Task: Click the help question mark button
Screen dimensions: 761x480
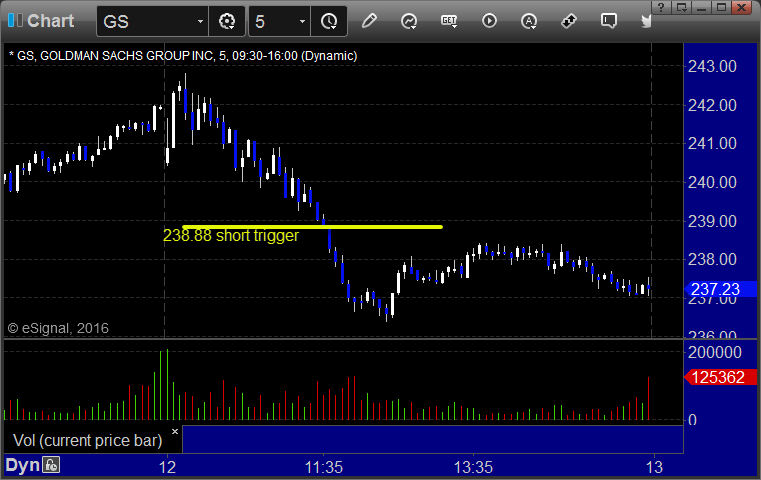Action: tap(661, 7)
